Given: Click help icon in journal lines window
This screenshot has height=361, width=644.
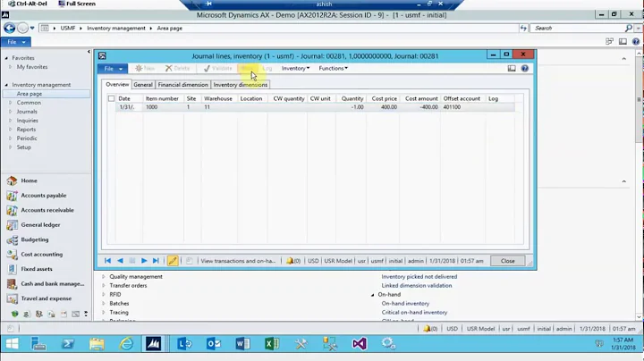Looking at the screenshot, I should (x=524, y=69).
